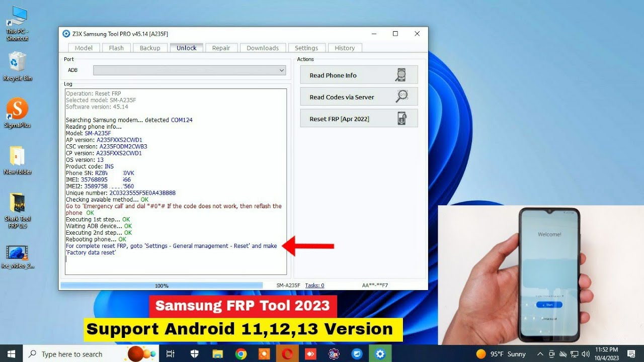Switch to the Flash tab
The height and width of the screenshot is (362, 644).
point(116,48)
